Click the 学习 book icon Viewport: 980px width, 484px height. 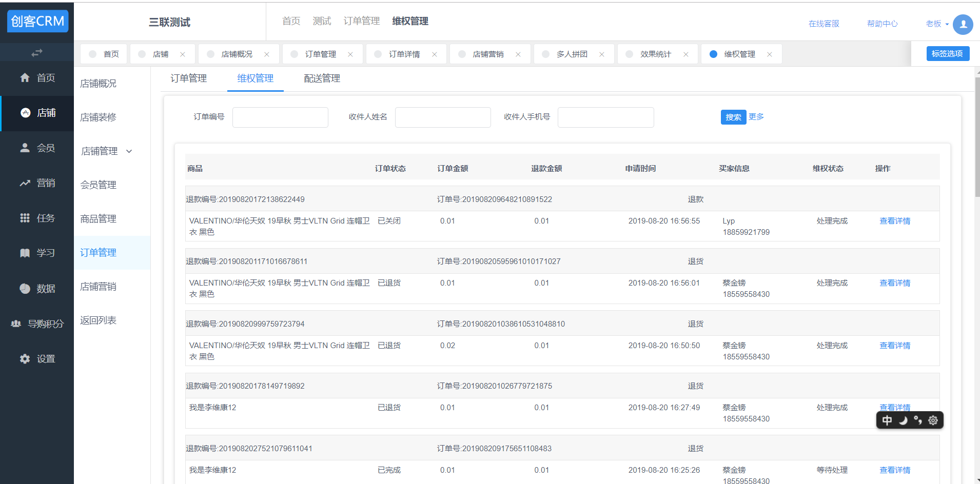pos(25,253)
